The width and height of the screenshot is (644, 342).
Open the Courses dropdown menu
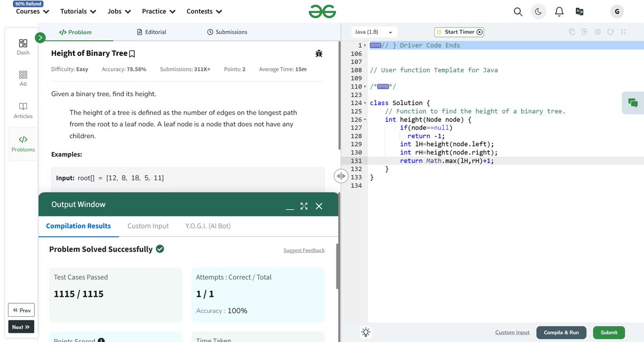coord(33,11)
